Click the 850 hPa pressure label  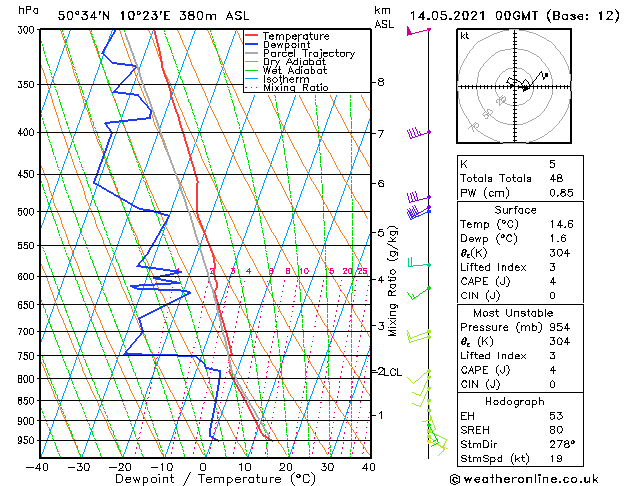(x=28, y=401)
